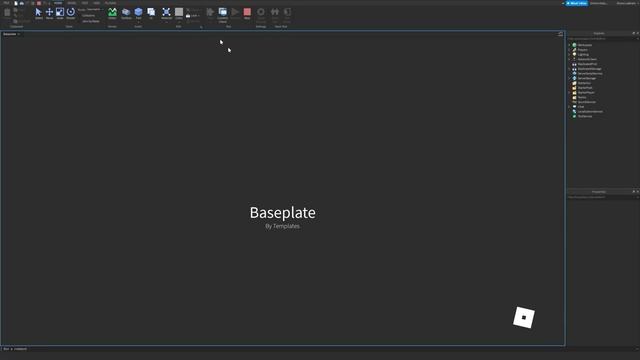Screen dimensions: 640x360
Task: Expand the StarterPlayer tree node
Action: (569, 93)
